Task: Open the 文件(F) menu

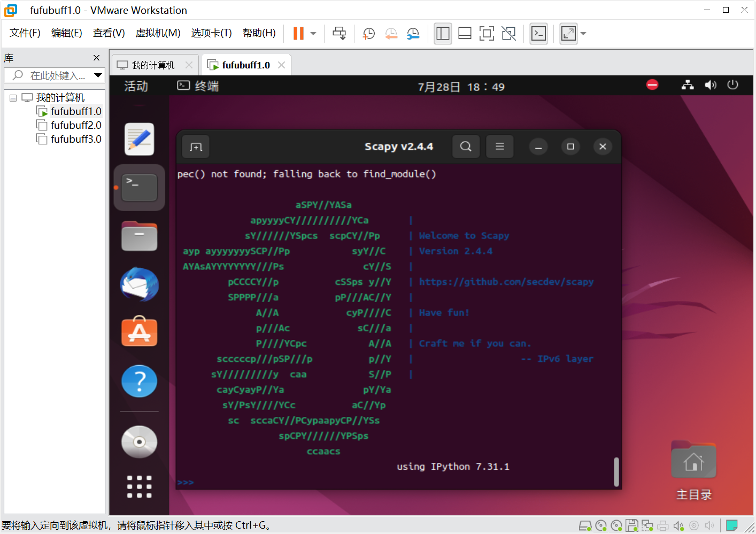Action: click(x=25, y=33)
